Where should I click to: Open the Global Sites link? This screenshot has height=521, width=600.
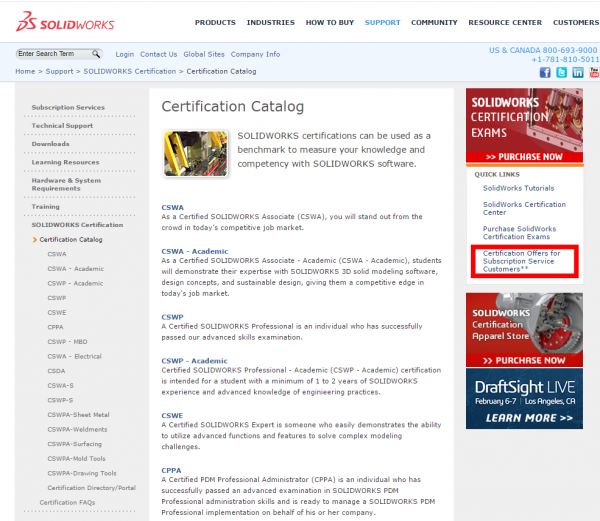[204, 54]
